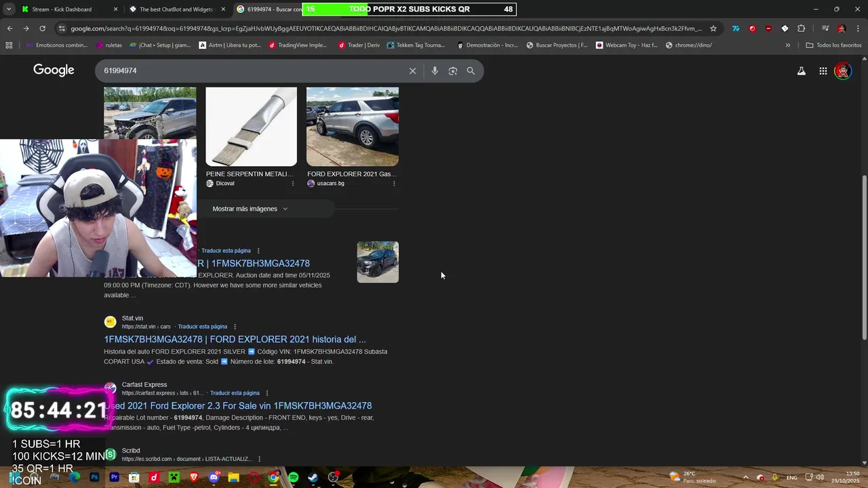Show hidden system tray icons
Viewport: 868px width, 488px height.
745,477
